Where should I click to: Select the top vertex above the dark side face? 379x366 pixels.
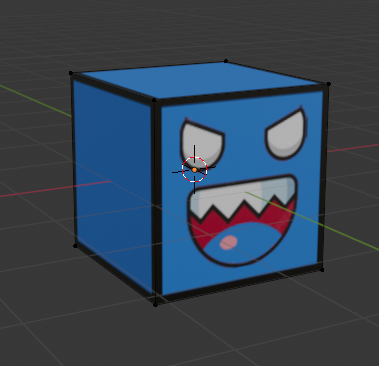71,73
